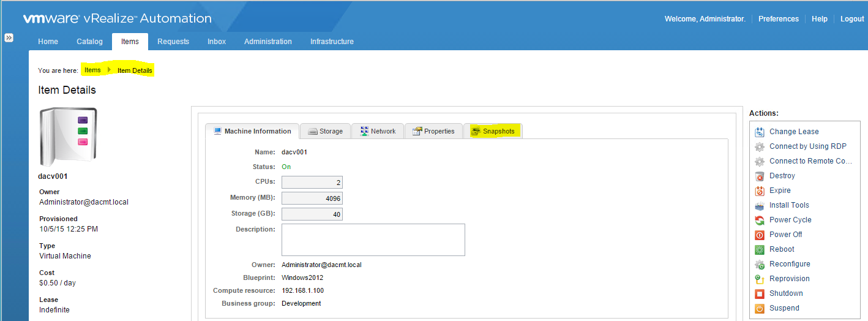Screen dimensions: 868x321
Task: Click the Items breadcrumb link
Action: point(92,70)
